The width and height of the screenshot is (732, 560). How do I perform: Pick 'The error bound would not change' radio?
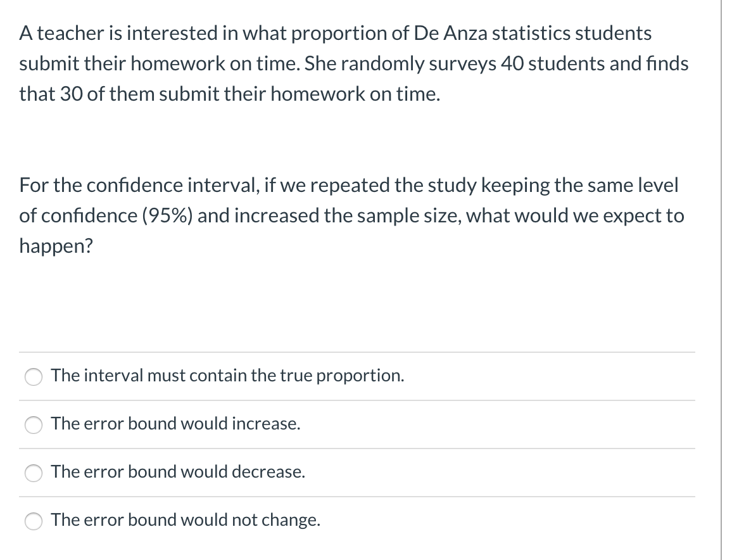[33, 521]
